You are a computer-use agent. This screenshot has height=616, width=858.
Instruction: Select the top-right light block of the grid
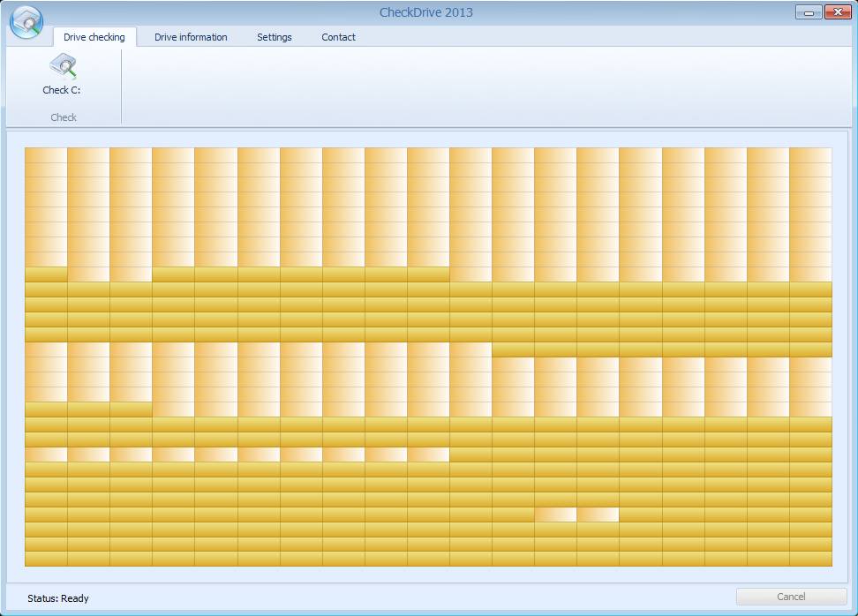click(x=810, y=154)
